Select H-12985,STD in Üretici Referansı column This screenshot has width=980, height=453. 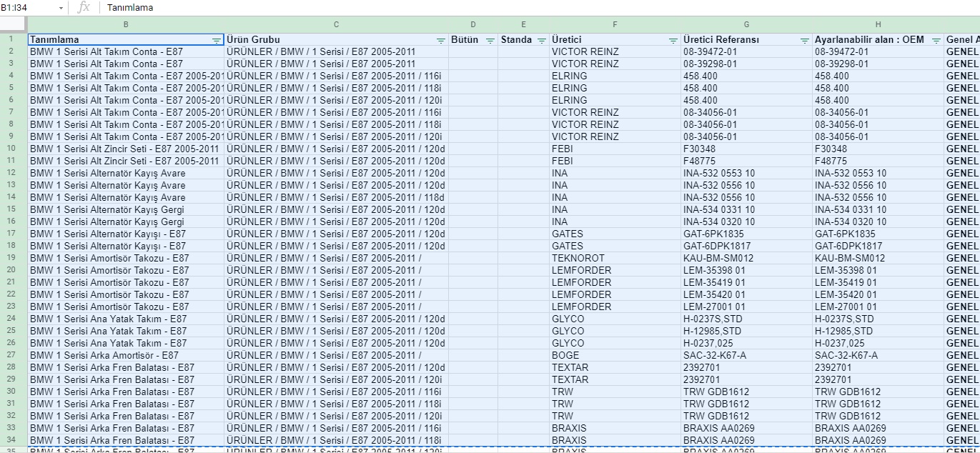tap(747, 331)
